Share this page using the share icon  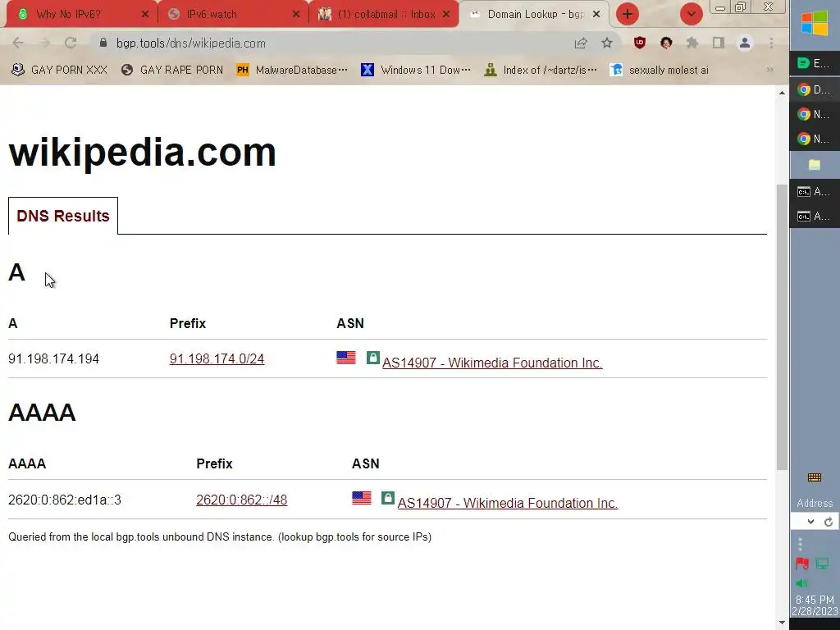(x=581, y=43)
